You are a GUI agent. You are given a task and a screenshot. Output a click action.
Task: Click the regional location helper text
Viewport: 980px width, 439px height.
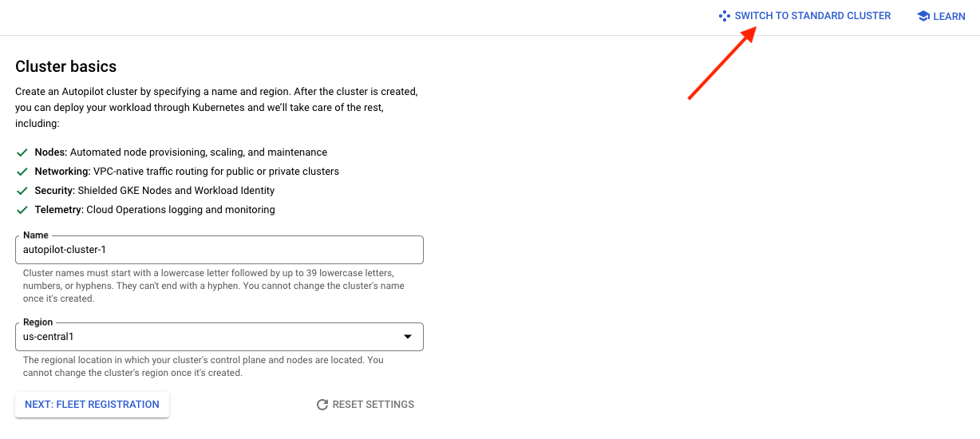pos(204,366)
